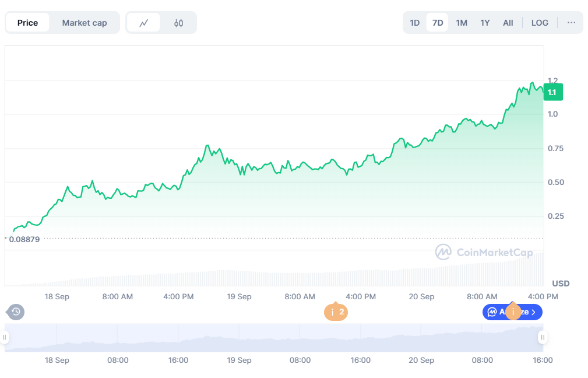The height and width of the screenshot is (378, 588).
Task: Toggle LOG scale on the chart
Action: pyautogui.click(x=540, y=23)
